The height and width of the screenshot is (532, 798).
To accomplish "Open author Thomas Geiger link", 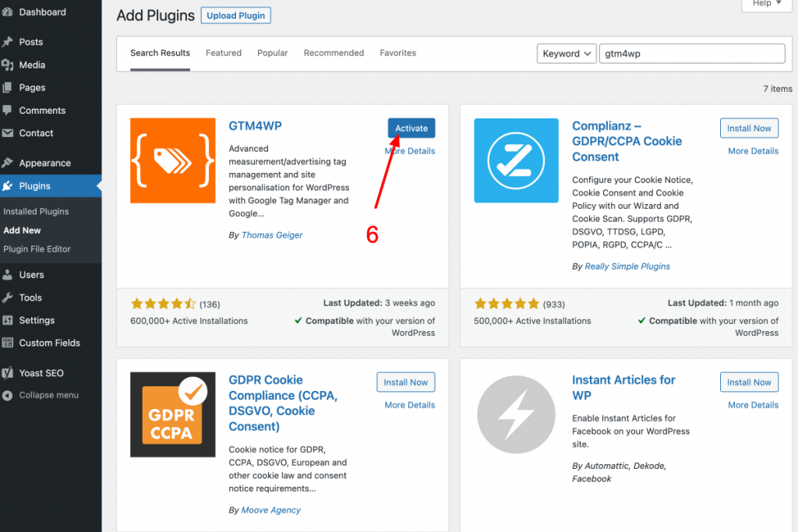I will pyautogui.click(x=272, y=235).
